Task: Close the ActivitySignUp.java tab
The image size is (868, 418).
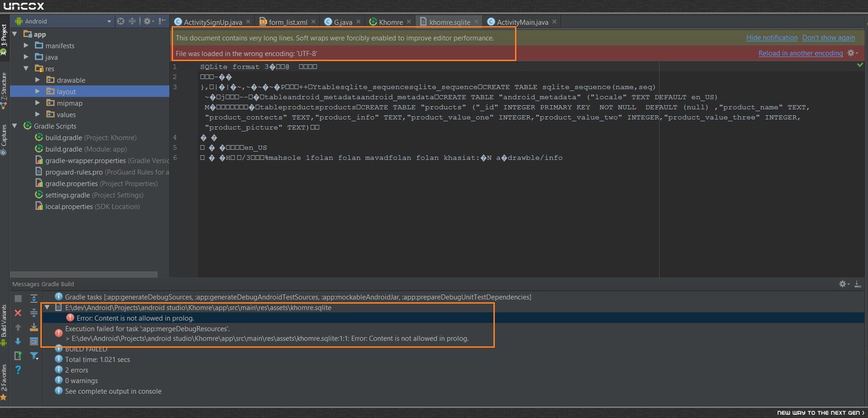Action: pos(248,22)
